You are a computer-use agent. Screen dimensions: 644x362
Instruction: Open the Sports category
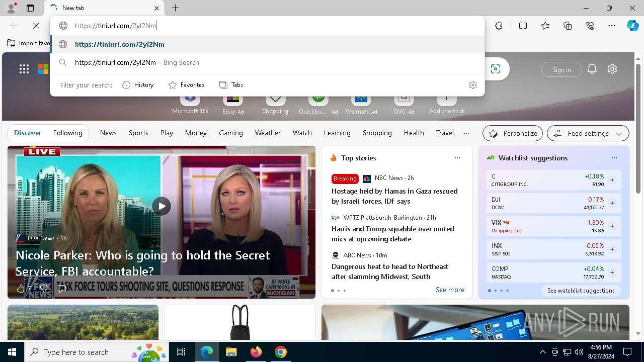coord(138,133)
